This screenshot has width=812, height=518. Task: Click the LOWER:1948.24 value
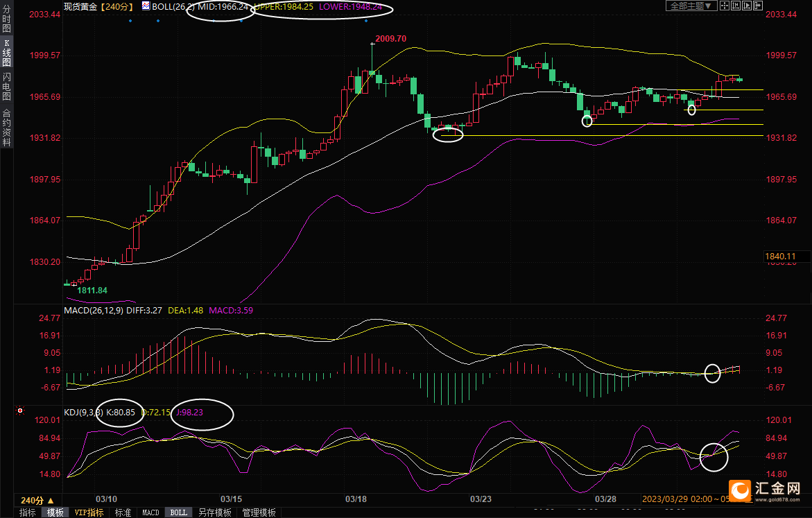click(x=351, y=7)
